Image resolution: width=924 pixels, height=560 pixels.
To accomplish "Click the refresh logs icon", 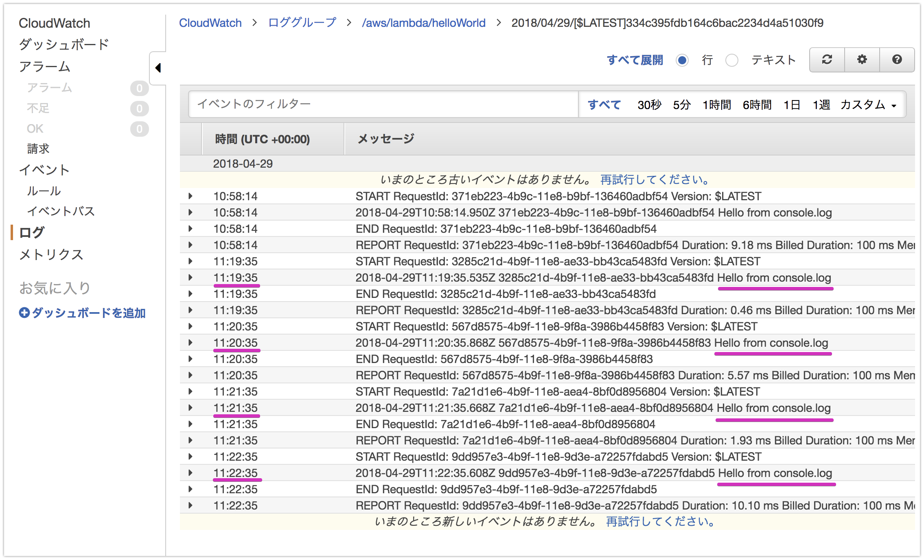I will [x=826, y=60].
